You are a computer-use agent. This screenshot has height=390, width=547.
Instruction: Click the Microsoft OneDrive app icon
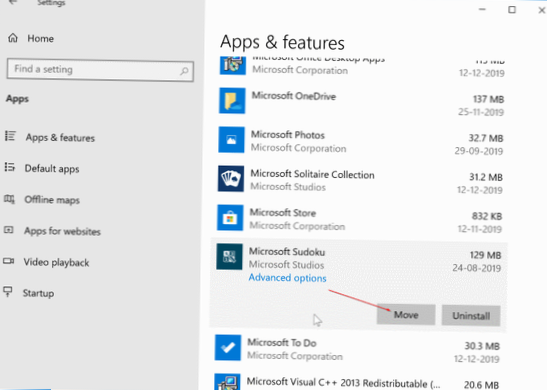(x=232, y=100)
